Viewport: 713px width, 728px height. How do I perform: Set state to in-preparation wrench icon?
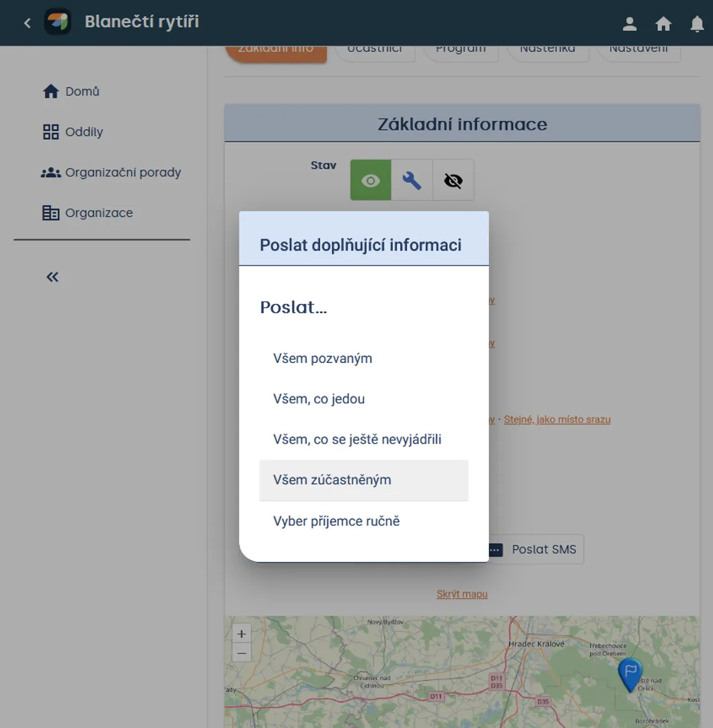pyautogui.click(x=412, y=180)
